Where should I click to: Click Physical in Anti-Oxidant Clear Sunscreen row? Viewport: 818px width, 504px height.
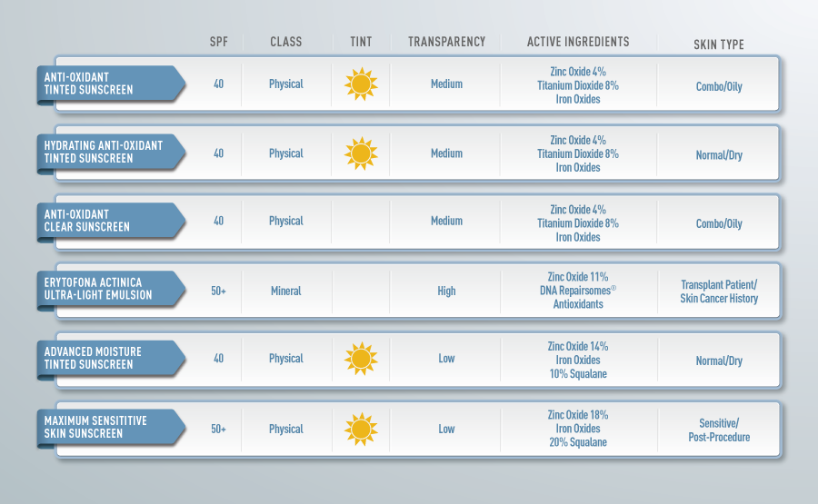coord(286,221)
